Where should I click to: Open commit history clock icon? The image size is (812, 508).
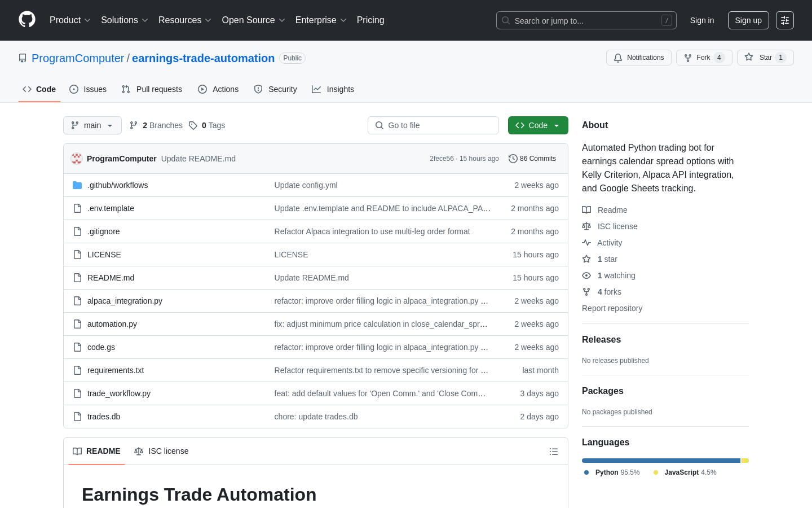point(513,159)
